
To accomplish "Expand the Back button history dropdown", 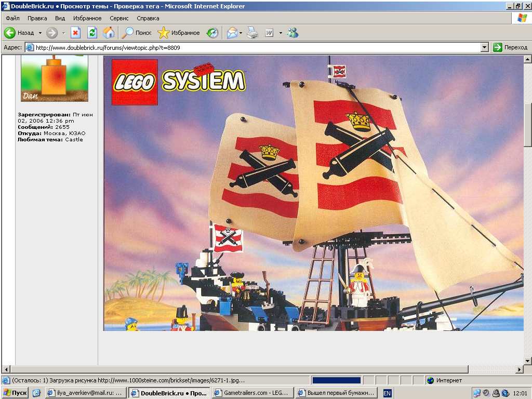I will pyautogui.click(x=40, y=33).
